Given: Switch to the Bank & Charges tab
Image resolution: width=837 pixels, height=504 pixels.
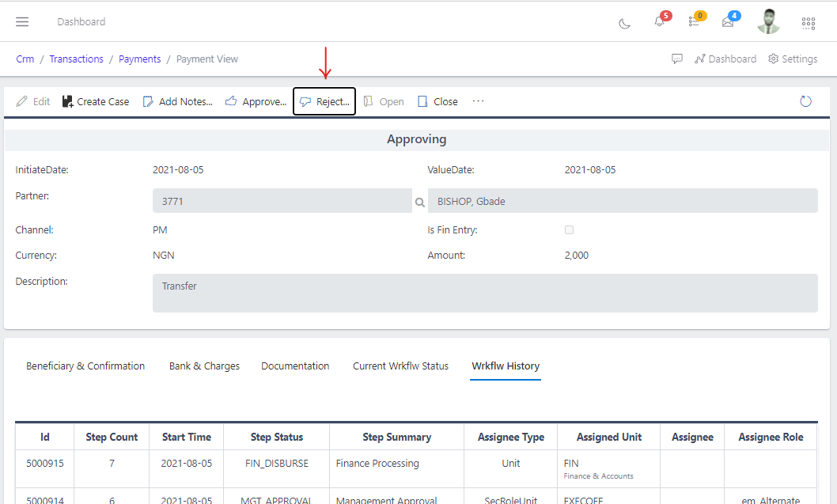Looking at the screenshot, I should click(204, 366).
